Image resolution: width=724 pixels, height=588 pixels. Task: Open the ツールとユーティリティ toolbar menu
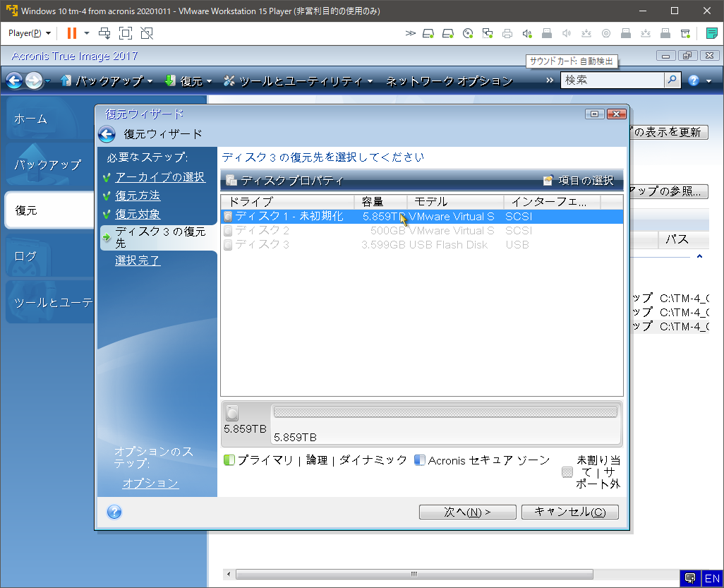[298, 81]
